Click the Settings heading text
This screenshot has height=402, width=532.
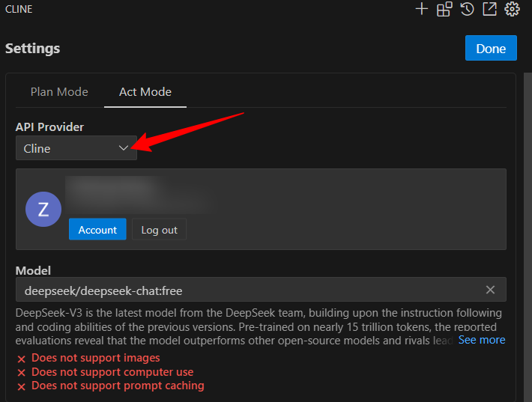[x=32, y=49]
